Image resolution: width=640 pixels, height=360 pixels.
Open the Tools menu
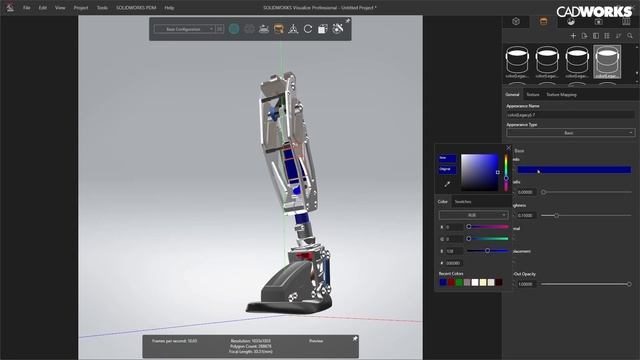click(x=102, y=8)
